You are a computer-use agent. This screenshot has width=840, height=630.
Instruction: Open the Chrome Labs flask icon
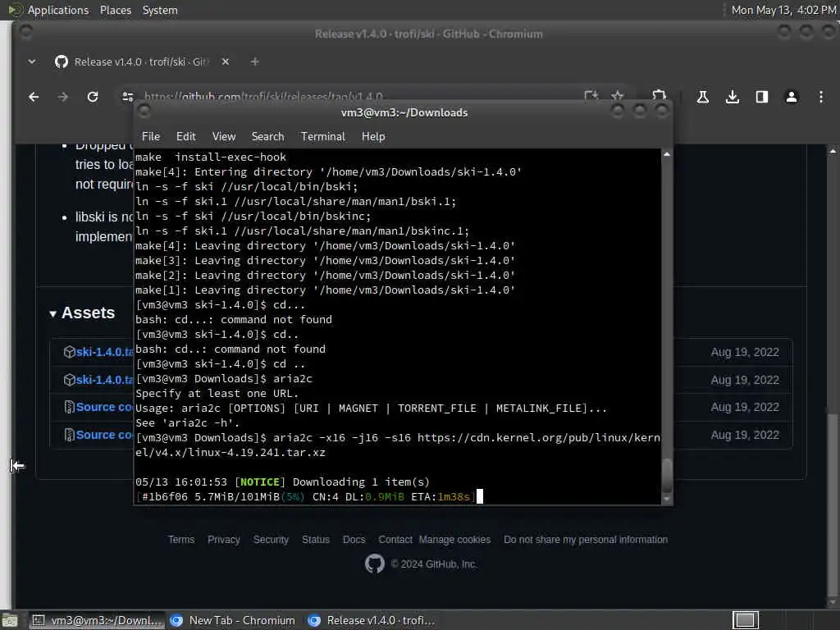click(x=702, y=97)
